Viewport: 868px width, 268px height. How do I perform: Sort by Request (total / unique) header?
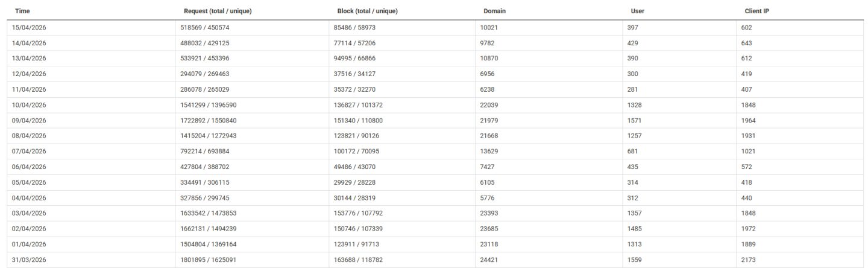217,11
